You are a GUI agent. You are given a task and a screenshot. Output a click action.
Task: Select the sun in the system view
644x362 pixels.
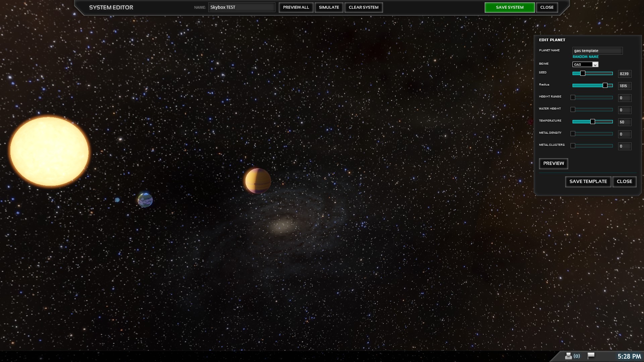click(x=49, y=152)
